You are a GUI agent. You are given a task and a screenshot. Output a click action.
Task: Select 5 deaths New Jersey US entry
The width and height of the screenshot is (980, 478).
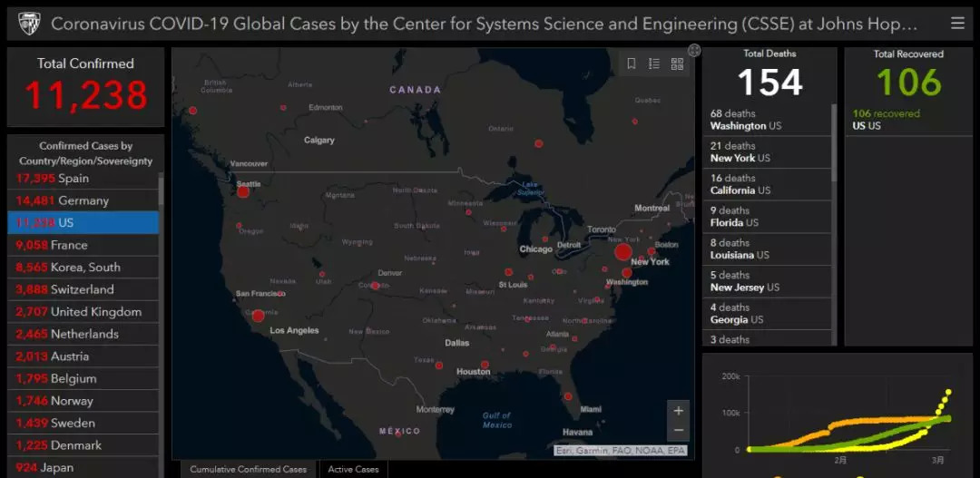[x=767, y=282]
